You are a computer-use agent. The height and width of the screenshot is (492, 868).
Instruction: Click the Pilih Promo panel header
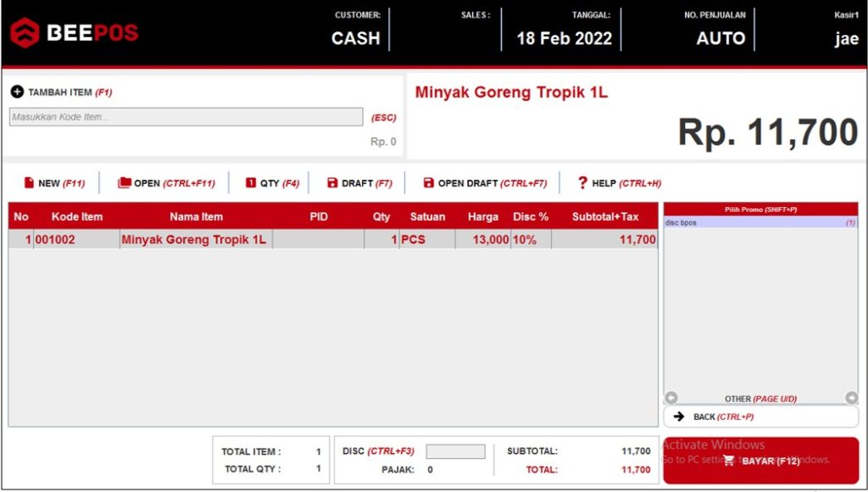[760, 210]
